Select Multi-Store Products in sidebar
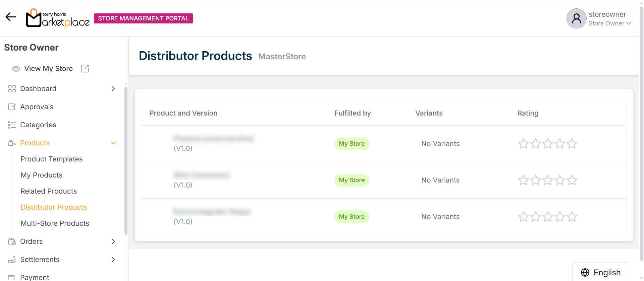 (55, 223)
